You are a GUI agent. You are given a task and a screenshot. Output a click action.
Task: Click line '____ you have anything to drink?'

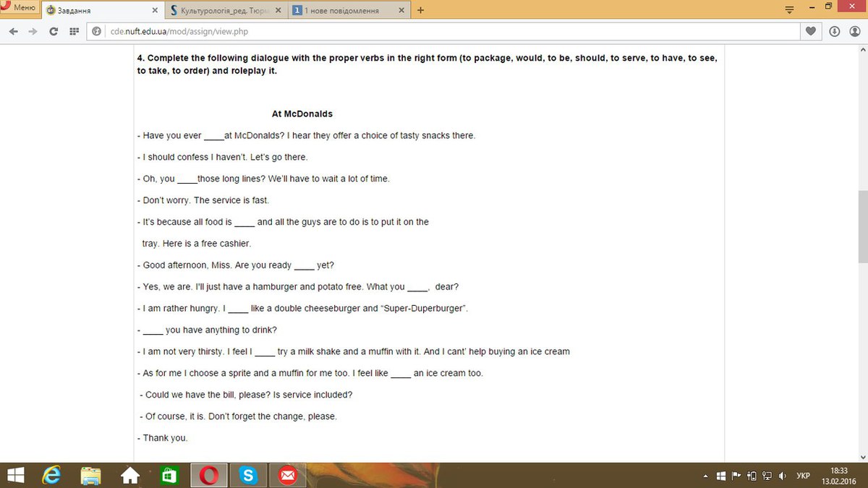(207, 330)
